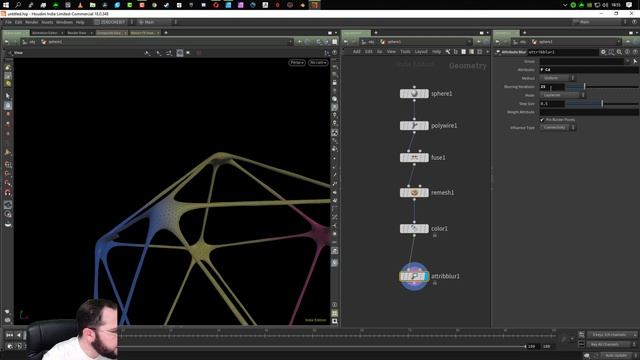640x360 pixels.
Task: Adjust the Step Size slider
Action: tap(602, 104)
